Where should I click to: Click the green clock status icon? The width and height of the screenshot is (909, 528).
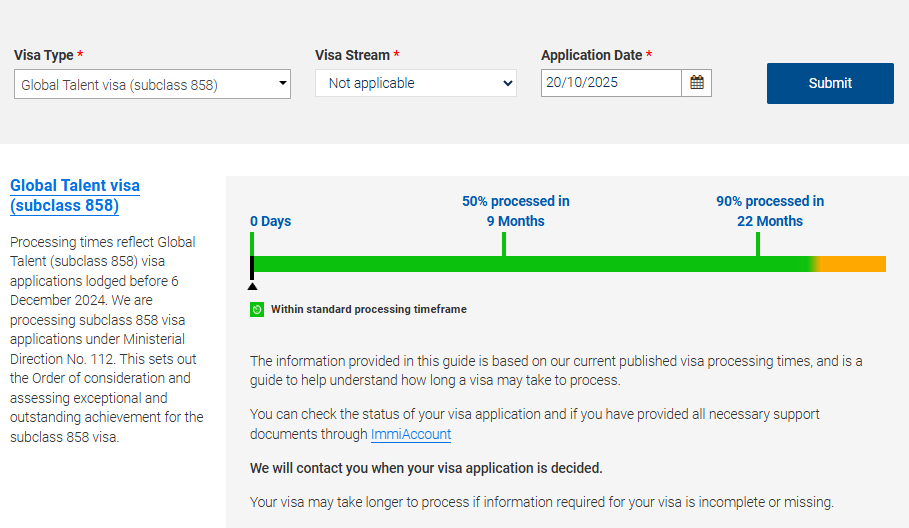pyautogui.click(x=257, y=310)
